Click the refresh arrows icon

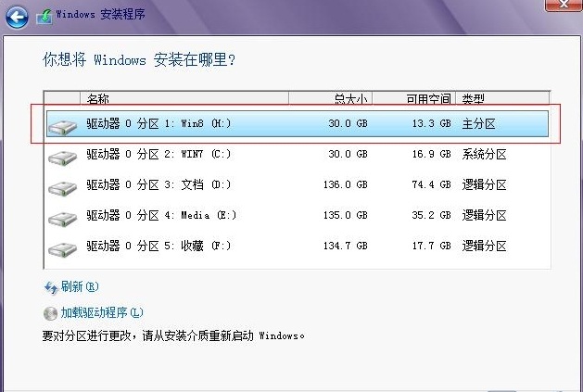point(51,288)
